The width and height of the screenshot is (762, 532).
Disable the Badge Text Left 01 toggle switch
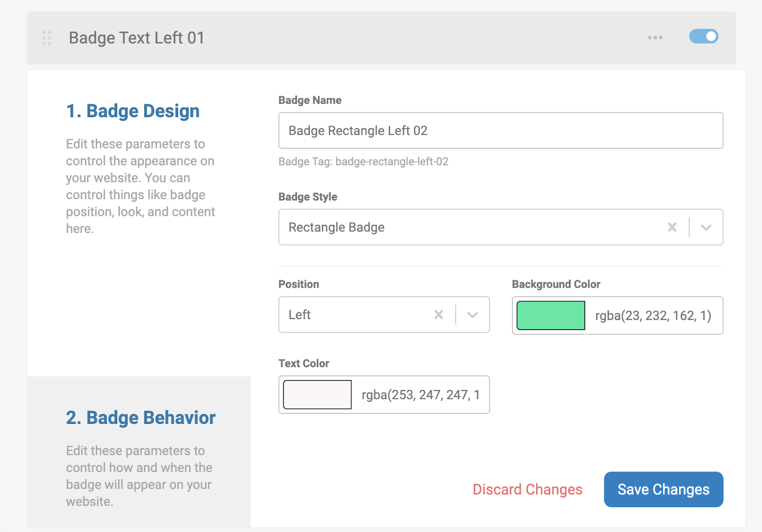click(703, 36)
